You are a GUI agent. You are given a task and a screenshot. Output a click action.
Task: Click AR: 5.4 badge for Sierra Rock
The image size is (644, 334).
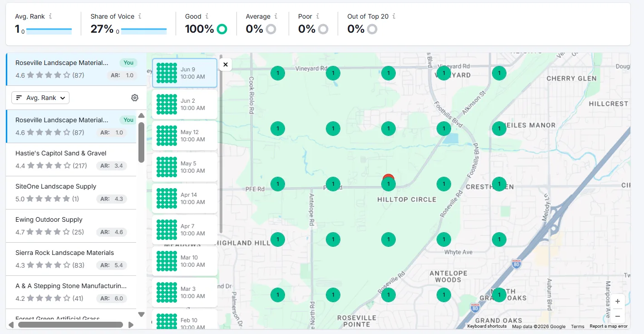click(x=112, y=265)
